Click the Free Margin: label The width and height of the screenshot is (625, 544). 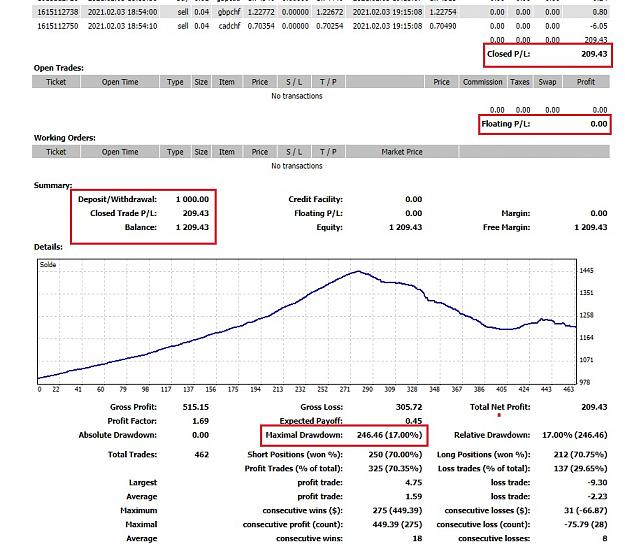click(506, 227)
